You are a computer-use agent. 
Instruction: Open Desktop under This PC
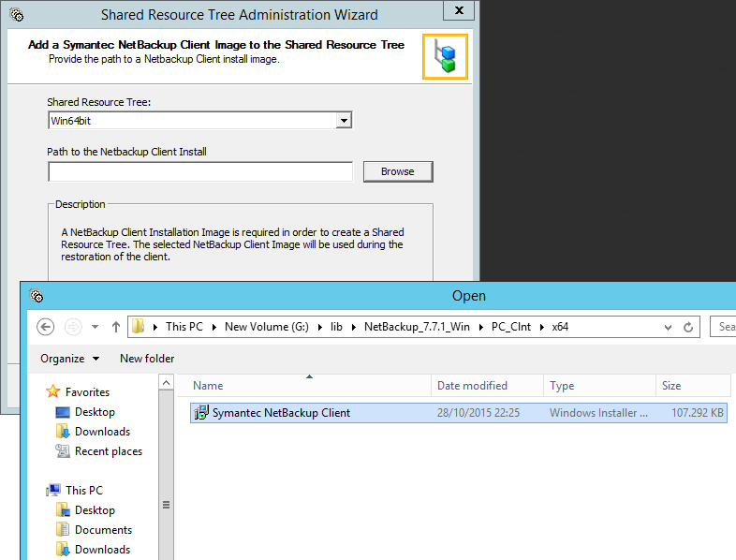(x=95, y=509)
